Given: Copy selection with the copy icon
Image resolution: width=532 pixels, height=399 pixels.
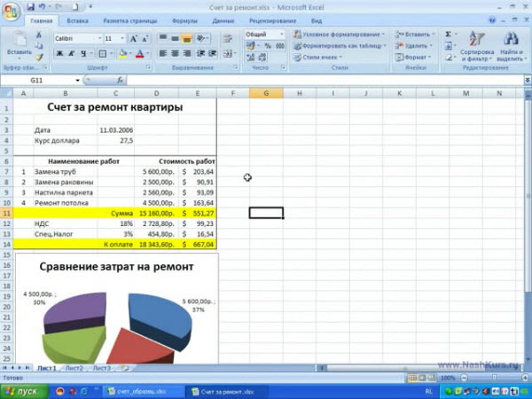Looking at the screenshot, I should [x=39, y=46].
